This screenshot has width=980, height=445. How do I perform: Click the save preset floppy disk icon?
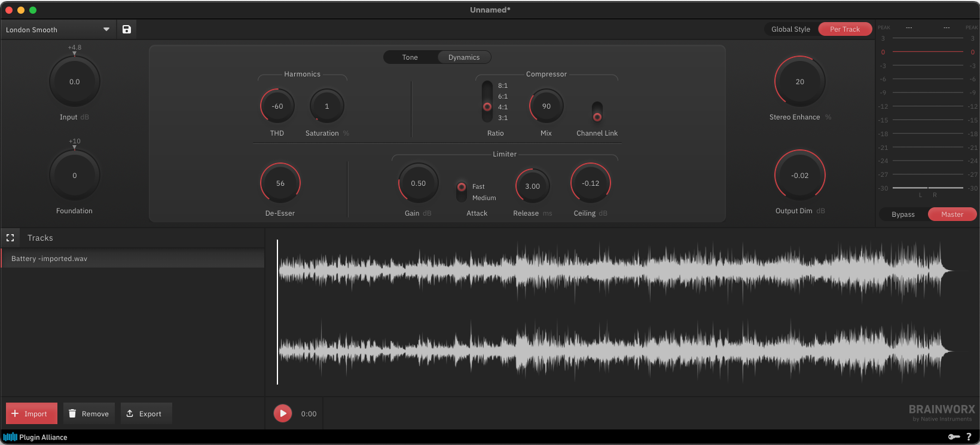(x=127, y=29)
